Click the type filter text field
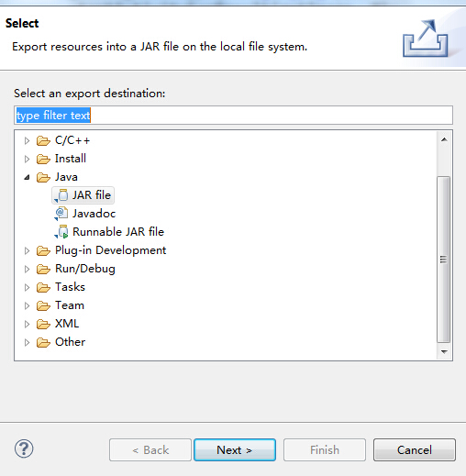 click(x=233, y=116)
